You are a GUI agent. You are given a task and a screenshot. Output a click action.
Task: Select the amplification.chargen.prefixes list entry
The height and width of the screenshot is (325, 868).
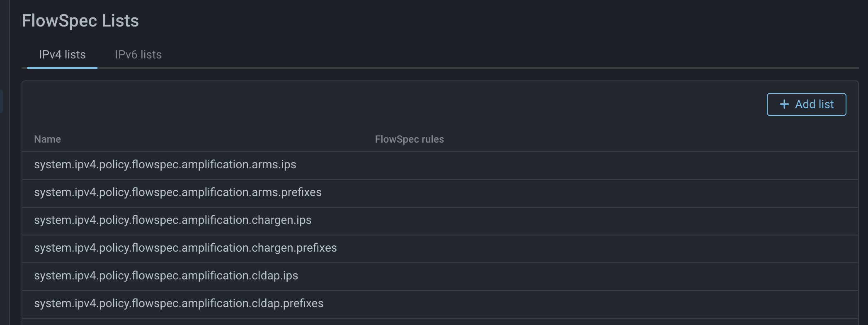pos(185,248)
